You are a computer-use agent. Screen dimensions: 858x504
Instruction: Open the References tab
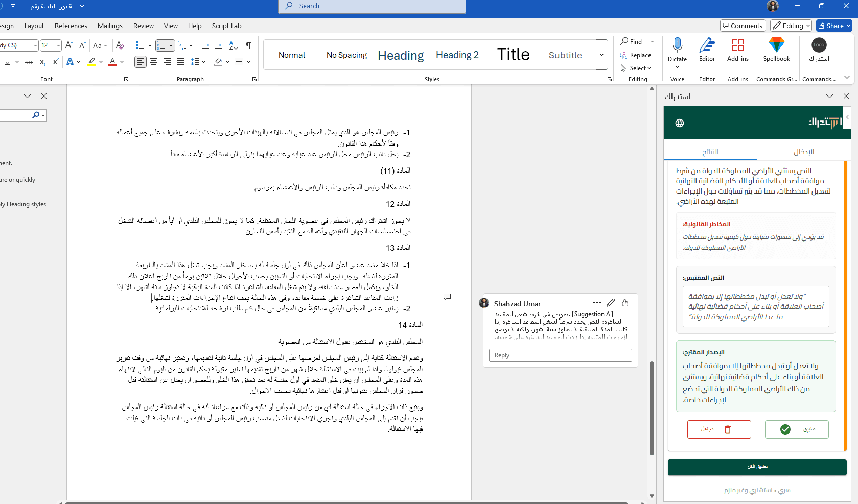pyautogui.click(x=71, y=26)
